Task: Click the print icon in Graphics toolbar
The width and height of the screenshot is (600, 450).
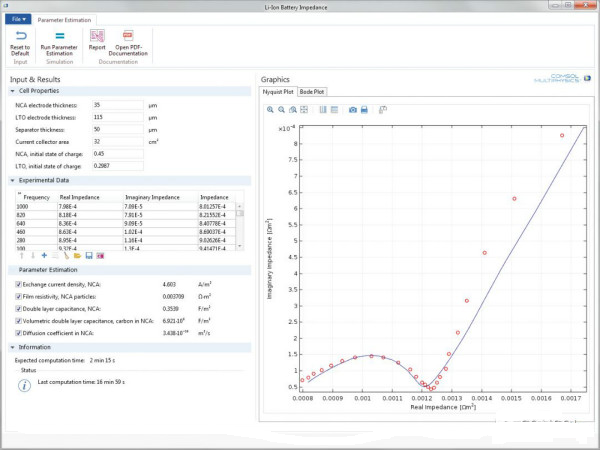Action: [365, 109]
